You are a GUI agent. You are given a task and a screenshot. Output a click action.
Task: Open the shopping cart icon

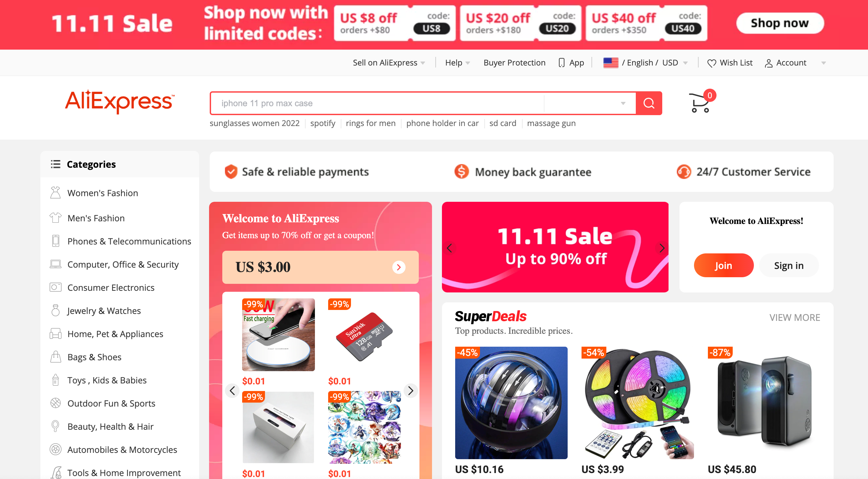pyautogui.click(x=700, y=103)
